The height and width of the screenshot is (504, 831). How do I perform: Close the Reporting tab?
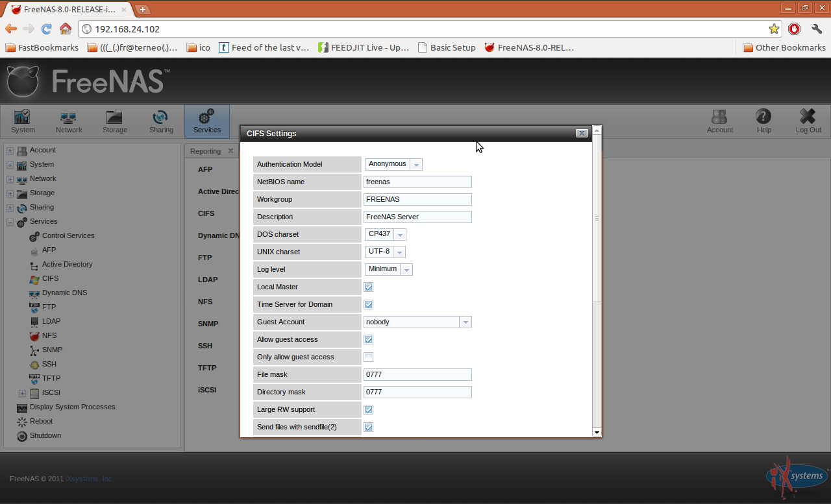click(231, 150)
